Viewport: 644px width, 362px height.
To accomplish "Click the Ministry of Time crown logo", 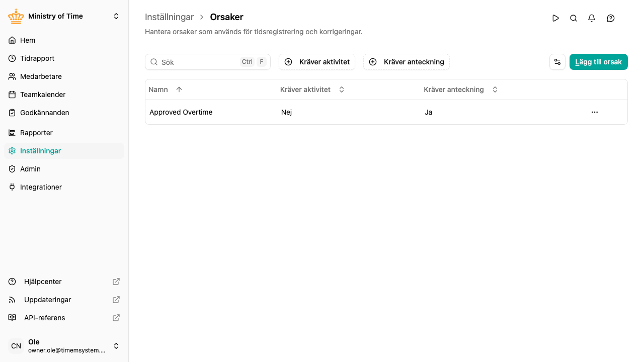I will coord(16,16).
